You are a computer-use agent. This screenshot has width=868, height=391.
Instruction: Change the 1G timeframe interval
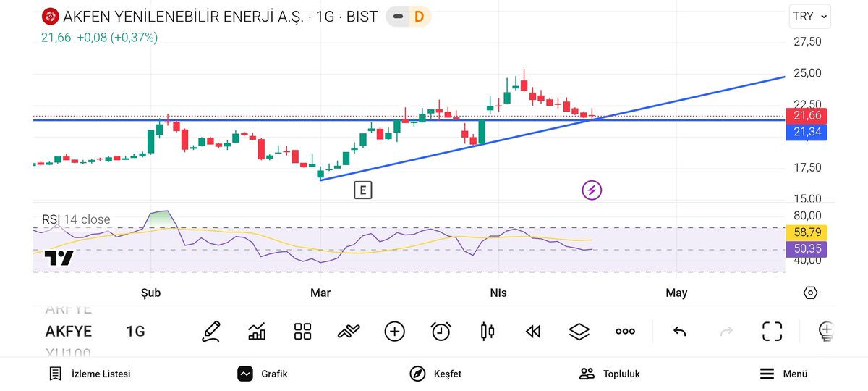pos(135,332)
